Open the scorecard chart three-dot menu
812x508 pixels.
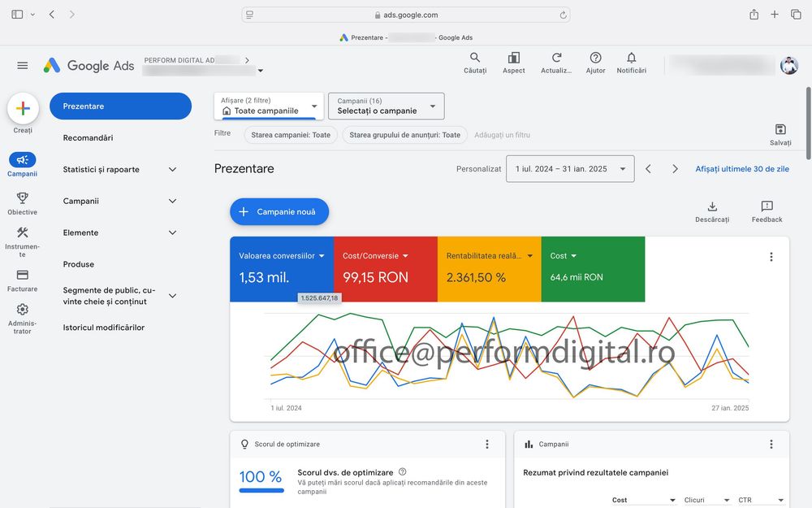[x=771, y=257]
